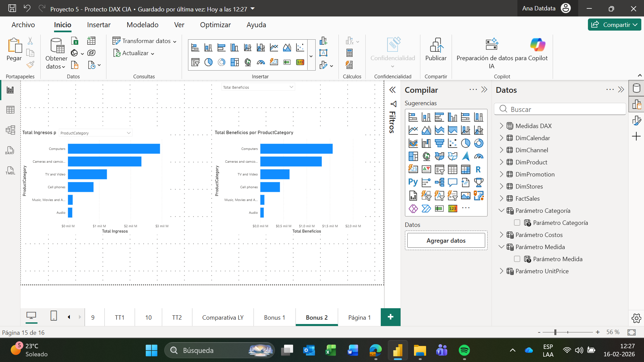Image resolution: width=644 pixels, height=362 pixels.
Task: Open the ProductCategory slicer dropdown
Action: [x=129, y=133]
